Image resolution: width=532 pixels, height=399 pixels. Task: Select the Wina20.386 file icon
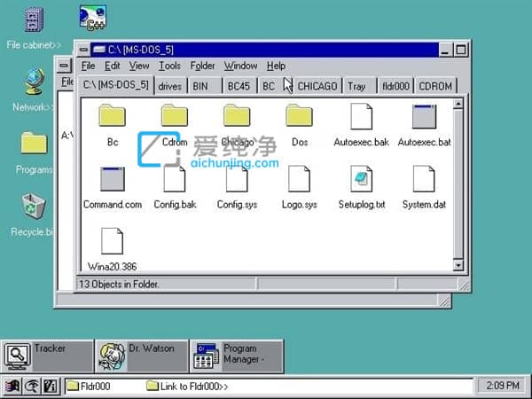(112, 241)
